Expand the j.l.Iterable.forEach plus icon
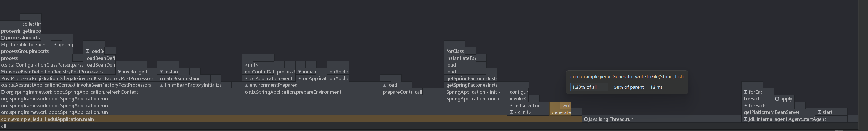This screenshot has width=868, height=131. pos(3,45)
